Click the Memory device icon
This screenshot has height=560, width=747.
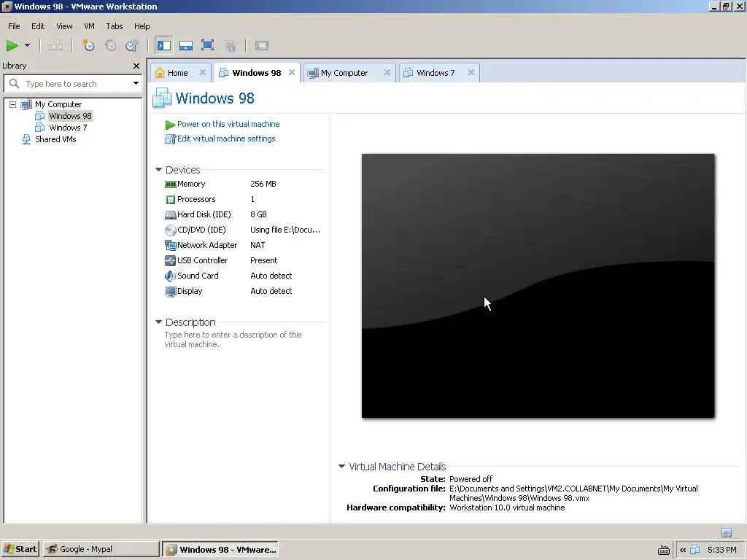click(x=170, y=184)
